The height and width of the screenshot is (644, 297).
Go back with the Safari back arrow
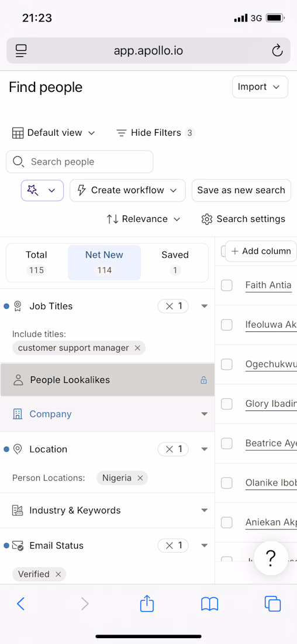[21, 604]
